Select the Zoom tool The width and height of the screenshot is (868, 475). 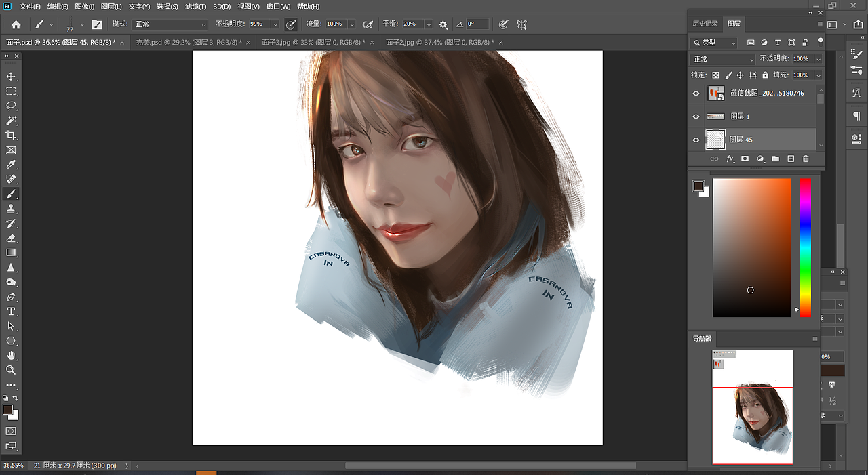coord(11,370)
